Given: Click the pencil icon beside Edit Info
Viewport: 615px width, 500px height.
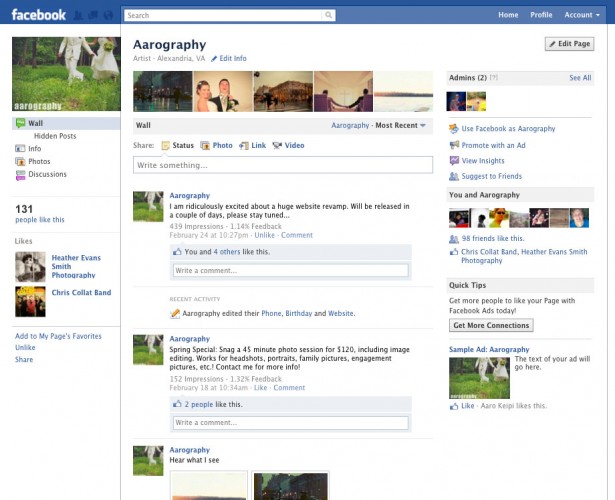Looking at the screenshot, I should pyautogui.click(x=214, y=58).
